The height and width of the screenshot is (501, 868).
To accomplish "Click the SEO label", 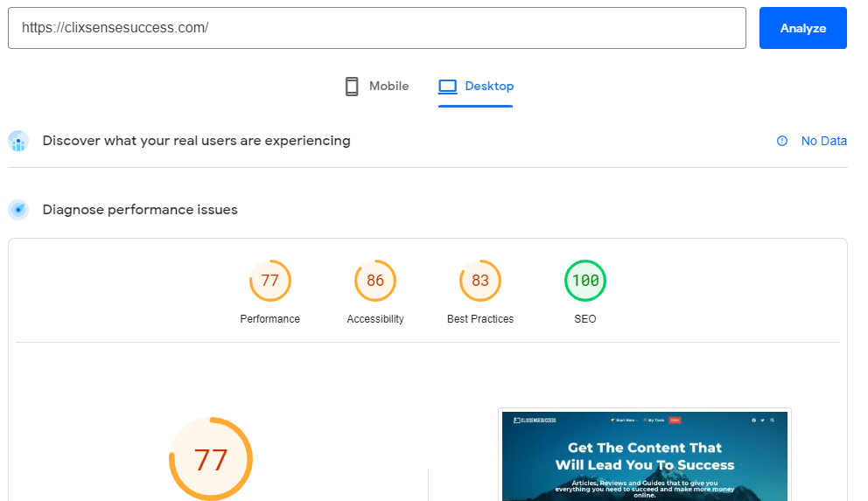I will 585,319.
